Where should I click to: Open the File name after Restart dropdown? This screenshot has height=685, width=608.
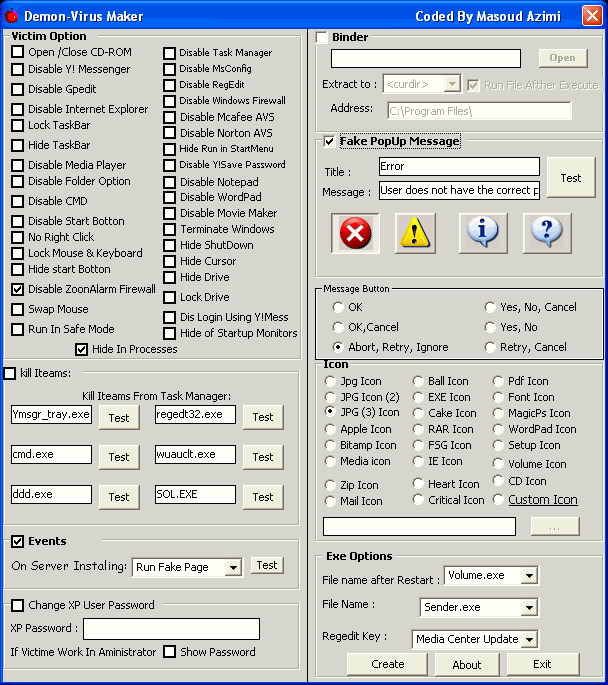[526, 576]
